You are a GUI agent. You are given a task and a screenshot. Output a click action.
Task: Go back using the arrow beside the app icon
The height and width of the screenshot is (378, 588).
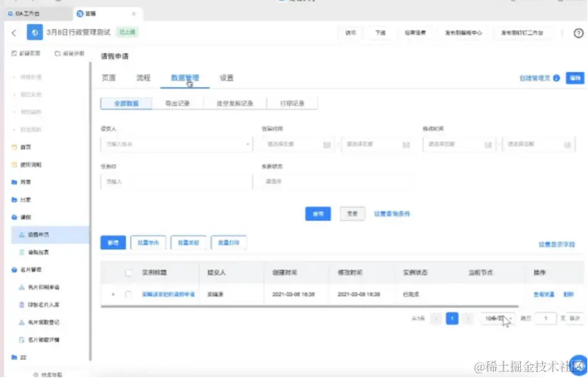pos(14,33)
